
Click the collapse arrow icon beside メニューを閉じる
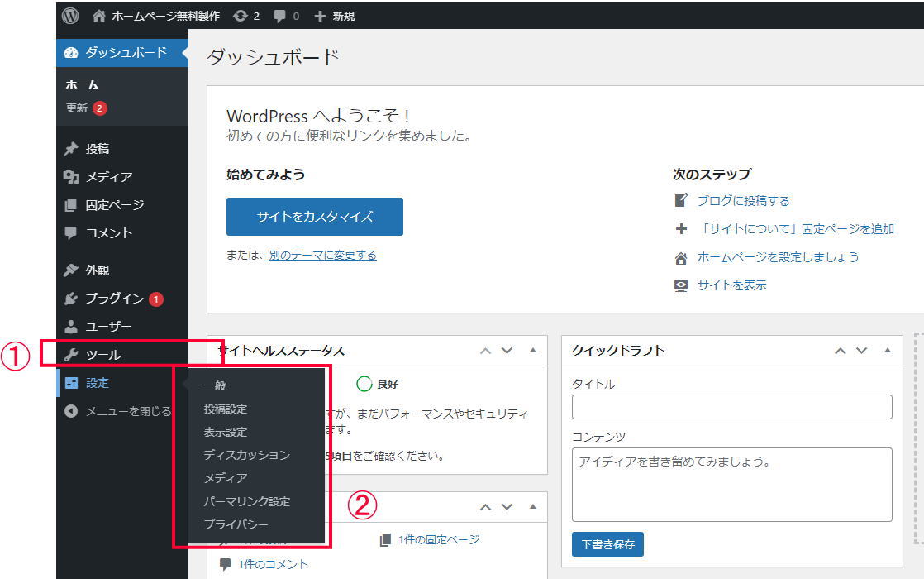pyautogui.click(x=71, y=411)
